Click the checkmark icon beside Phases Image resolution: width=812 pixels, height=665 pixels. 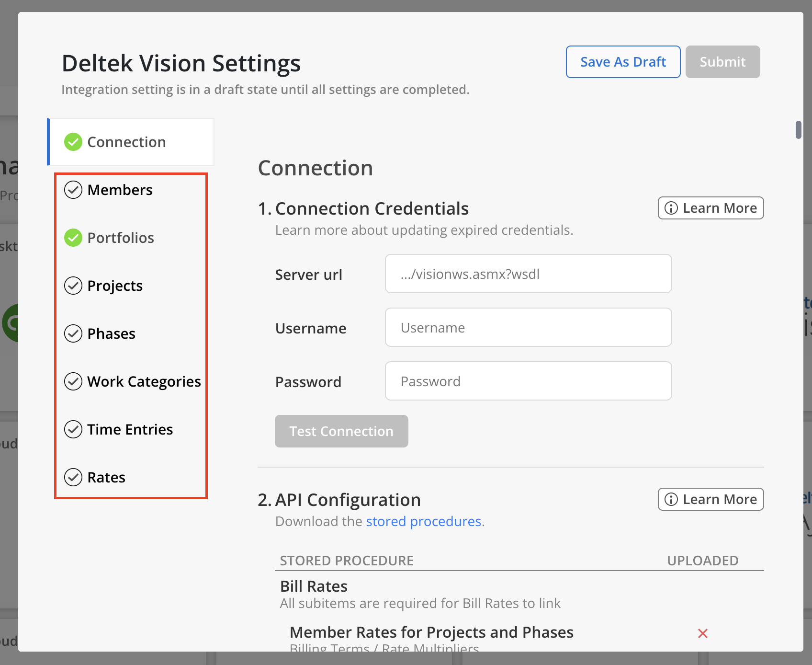pyautogui.click(x=73, y=333)
